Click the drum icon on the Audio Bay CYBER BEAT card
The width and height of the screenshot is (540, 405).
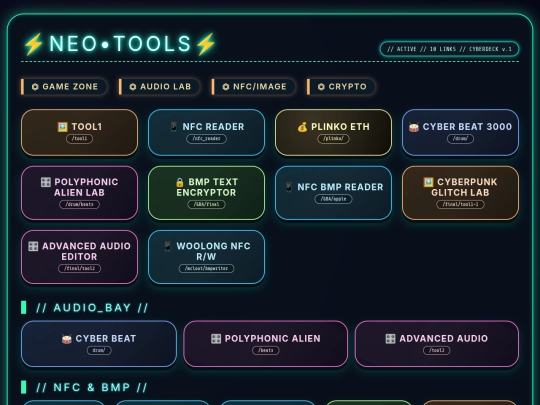click(66, 339)
